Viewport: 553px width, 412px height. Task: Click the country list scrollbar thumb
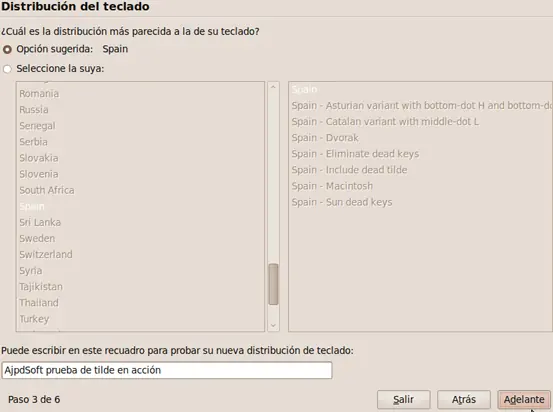273,284
